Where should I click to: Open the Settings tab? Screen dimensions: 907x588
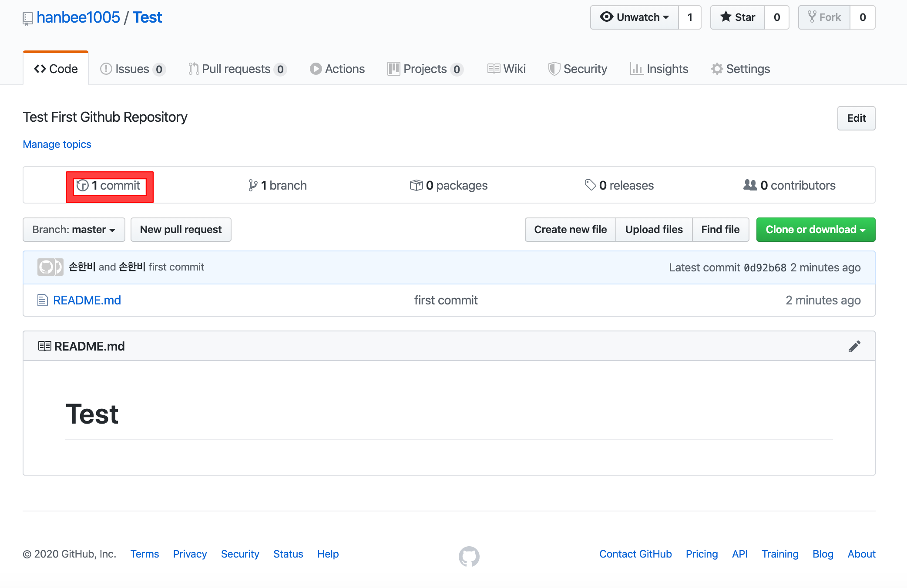click(x=741, y=69)
